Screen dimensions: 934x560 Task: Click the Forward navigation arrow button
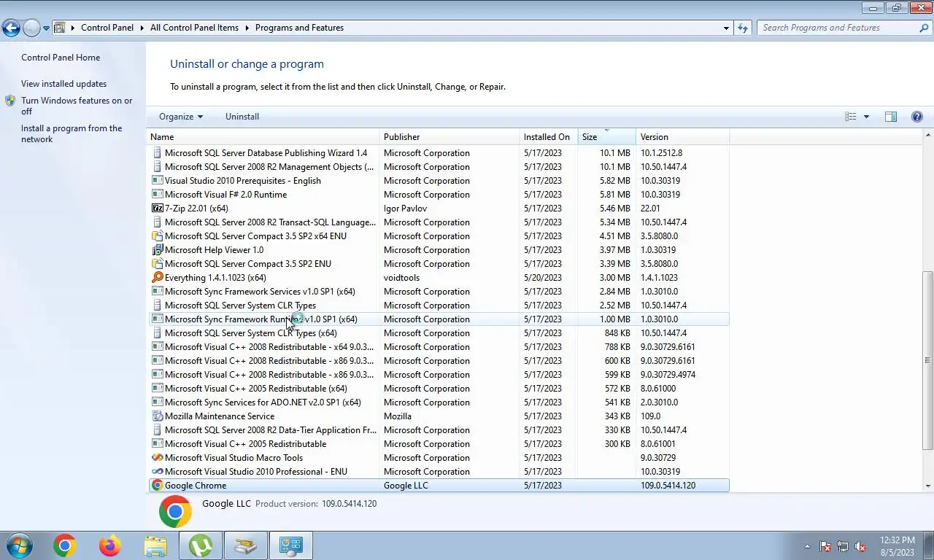31,28
